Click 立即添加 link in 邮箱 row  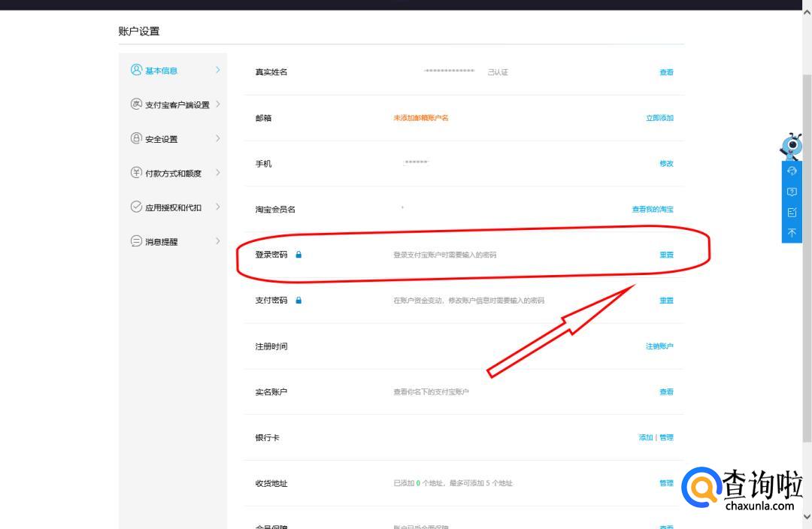coord(660,118)
